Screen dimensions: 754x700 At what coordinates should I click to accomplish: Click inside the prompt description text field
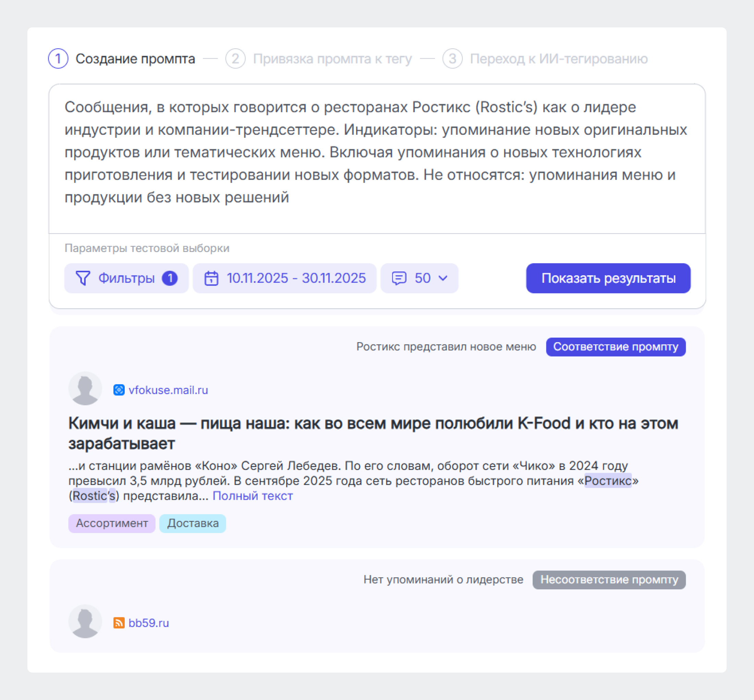point(375,152)
